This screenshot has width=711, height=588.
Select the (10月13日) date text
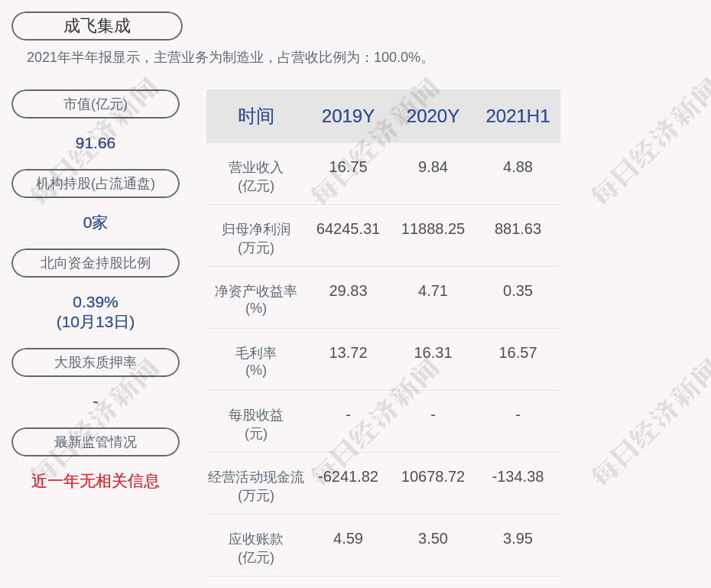[96, 322]
